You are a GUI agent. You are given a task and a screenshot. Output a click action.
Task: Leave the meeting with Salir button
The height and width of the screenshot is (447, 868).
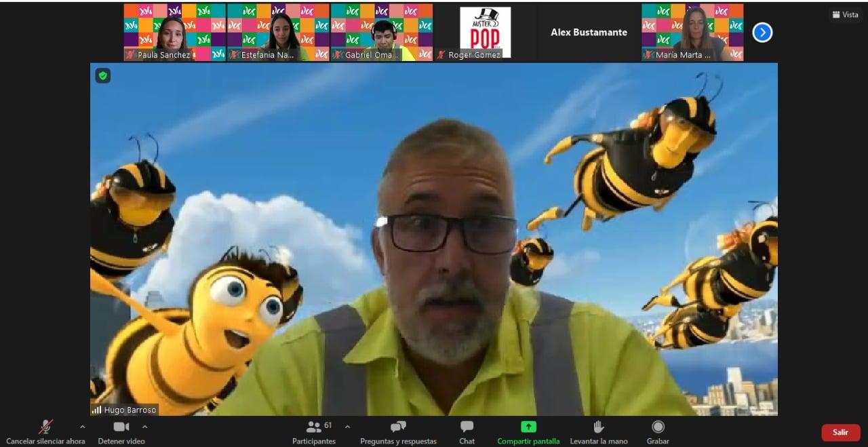tap(840, 432)
